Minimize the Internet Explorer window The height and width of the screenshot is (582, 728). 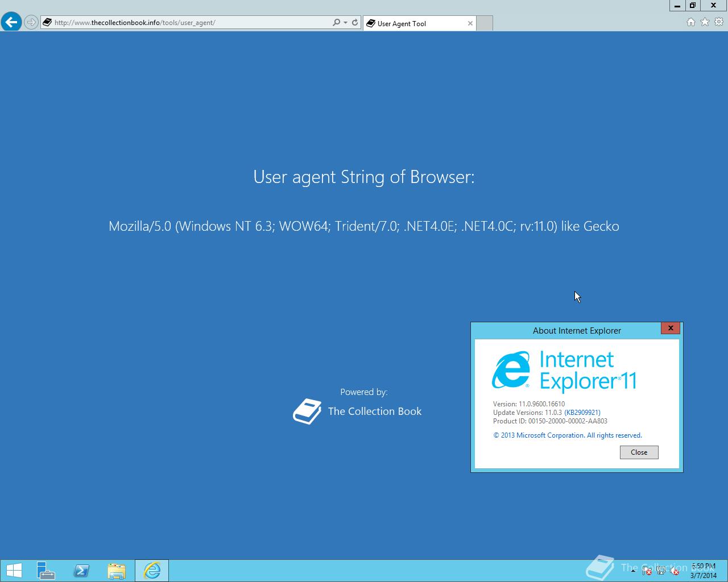pyautogui.click(x=677, y=5)
